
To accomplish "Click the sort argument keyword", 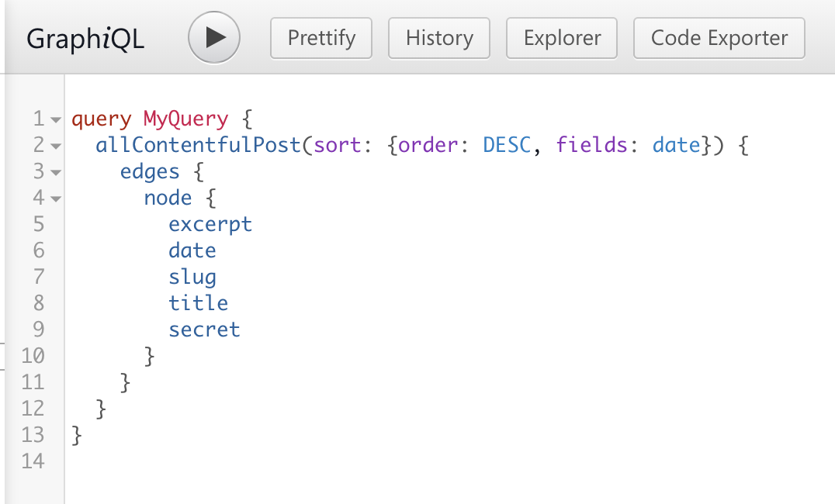I will tap(337, 145).
